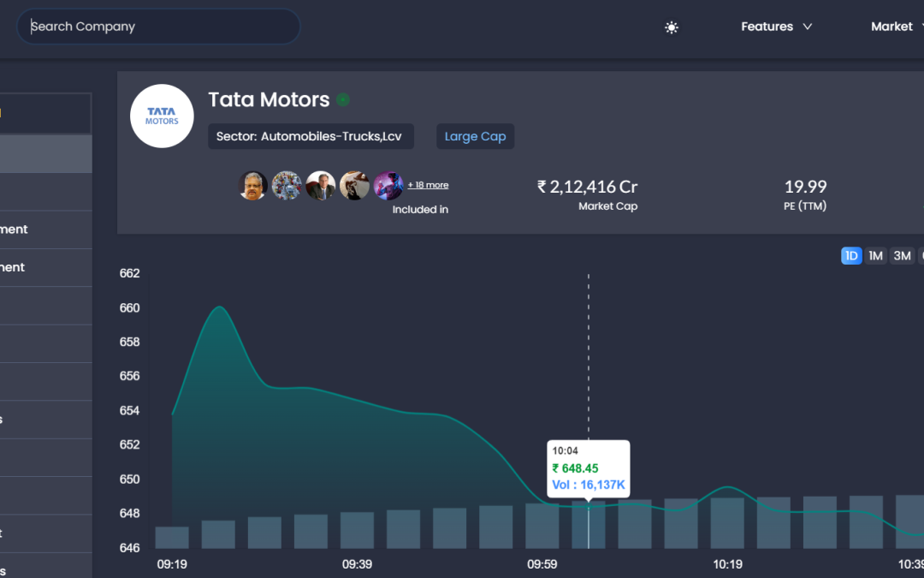
Task: Open the Market dropdown menu
Action: pos(897,27)
